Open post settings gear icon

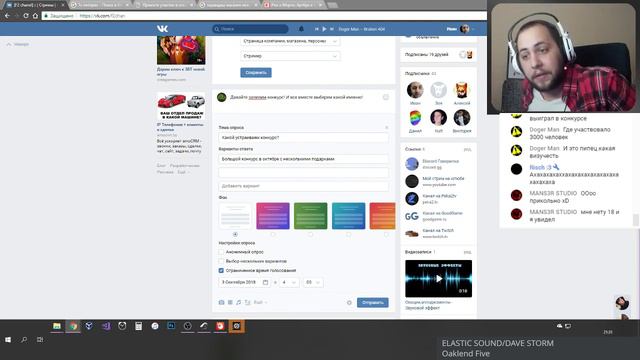click(x=349, y=302)
